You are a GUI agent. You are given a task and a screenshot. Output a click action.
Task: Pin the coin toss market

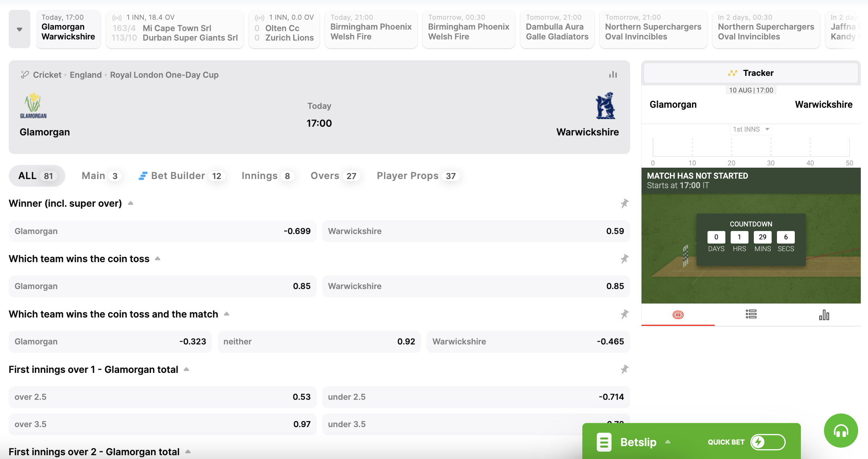(x=624, y=259)
